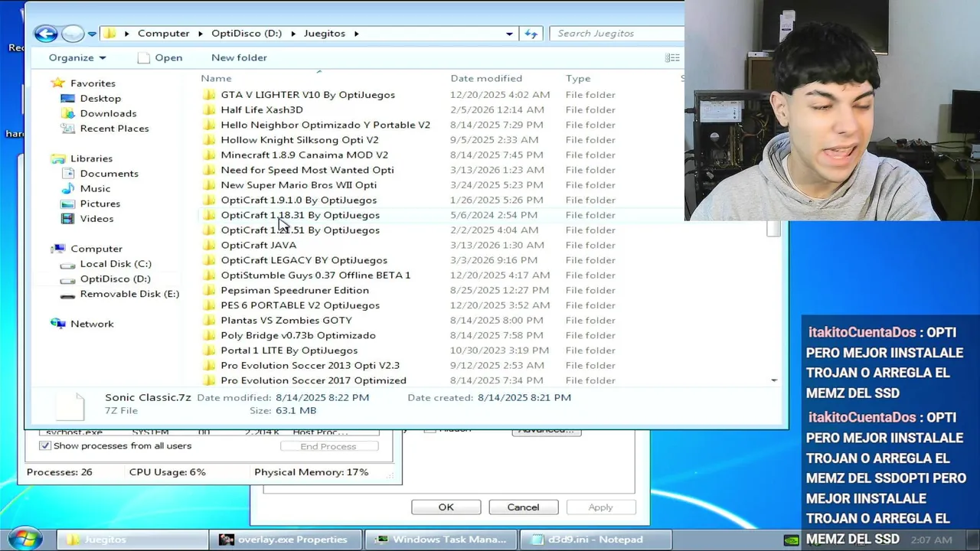This screenshot has width=980, height=551.
Task: Click the Forward navigation arrow in Explorer
Action: coord(73,33)
